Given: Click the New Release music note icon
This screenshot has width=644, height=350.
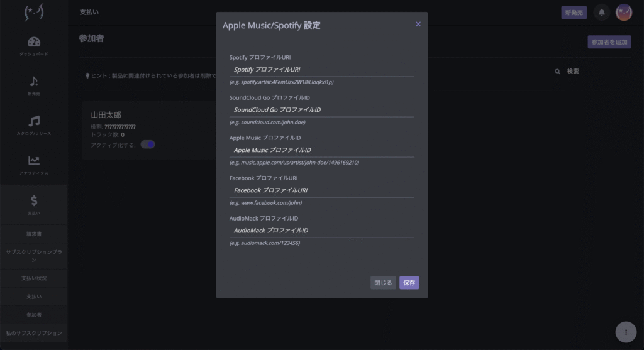Looking at the screenshot, I should [34, 82].
